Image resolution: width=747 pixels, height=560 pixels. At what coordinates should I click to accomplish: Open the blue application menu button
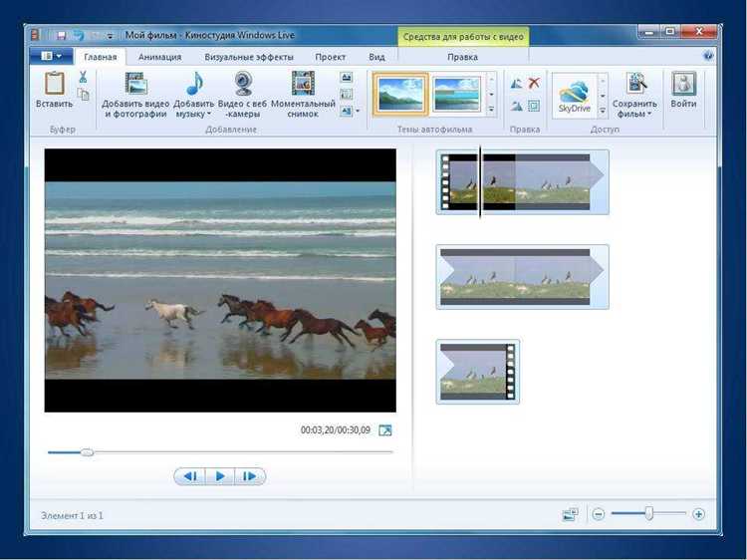pos(52,56)
